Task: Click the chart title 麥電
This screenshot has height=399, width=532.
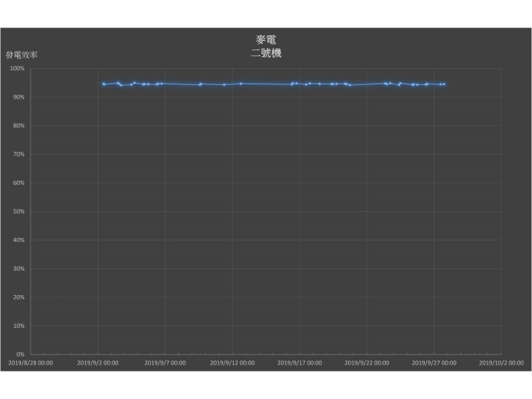Action: (265, 39)
